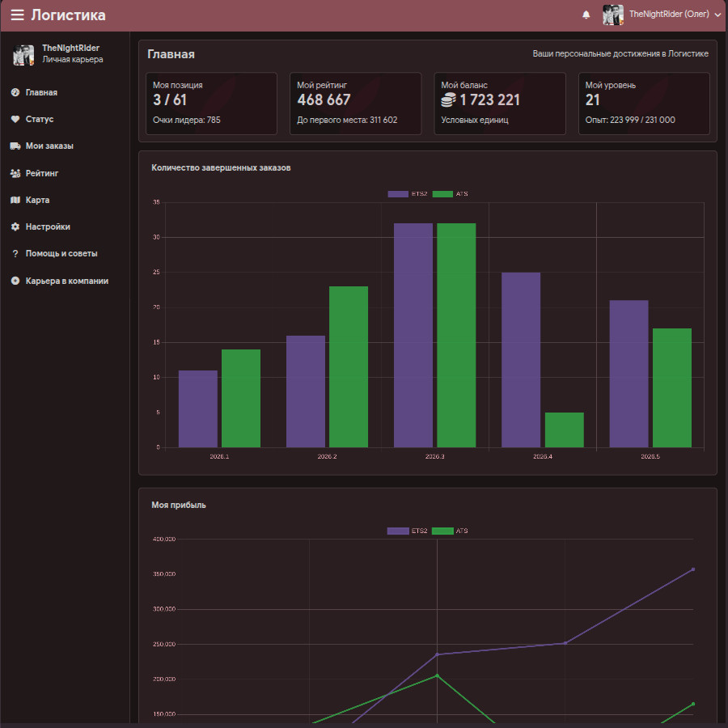The height and width of the screenshot is (728, 728).
Task: Click Очки лидера: 785 text
Action: click(x=187, y=120)
